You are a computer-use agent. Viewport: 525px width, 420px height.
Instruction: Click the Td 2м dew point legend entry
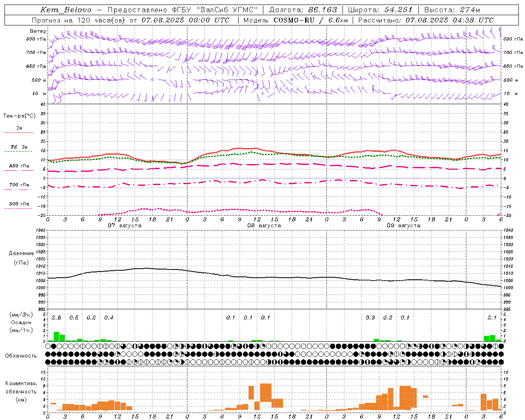click(x=19, y=147)
